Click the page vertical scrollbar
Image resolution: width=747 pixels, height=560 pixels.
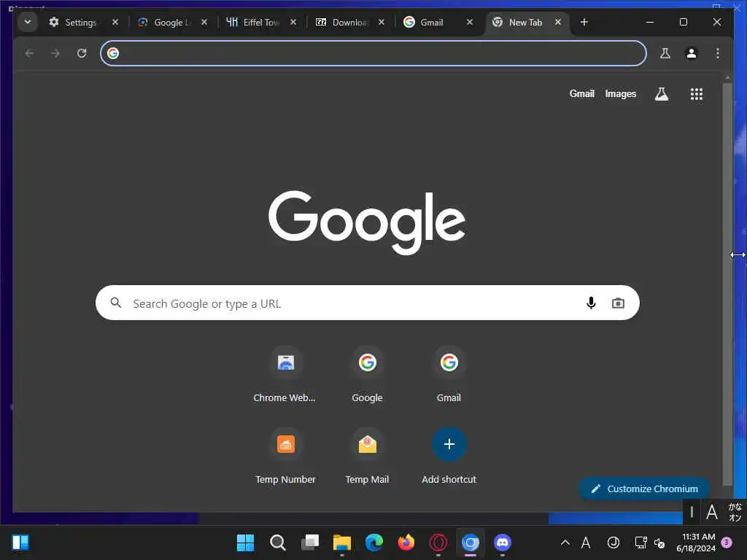[x=727, y=284]
